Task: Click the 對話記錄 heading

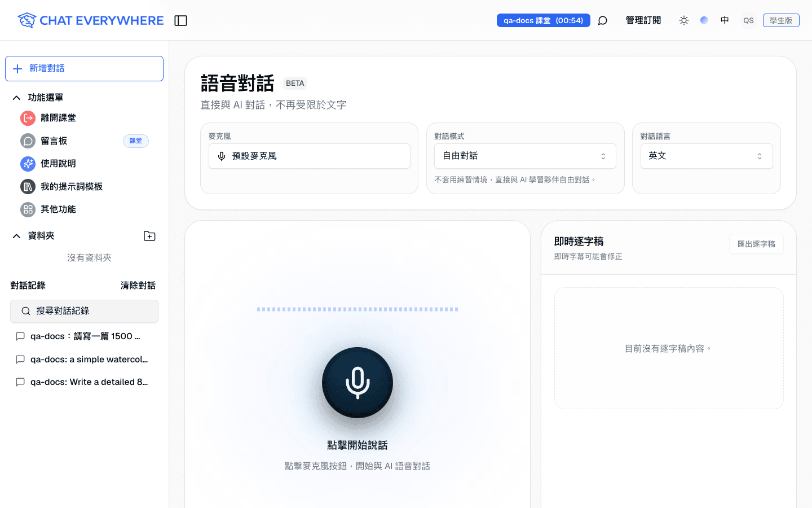Action: 28,286
